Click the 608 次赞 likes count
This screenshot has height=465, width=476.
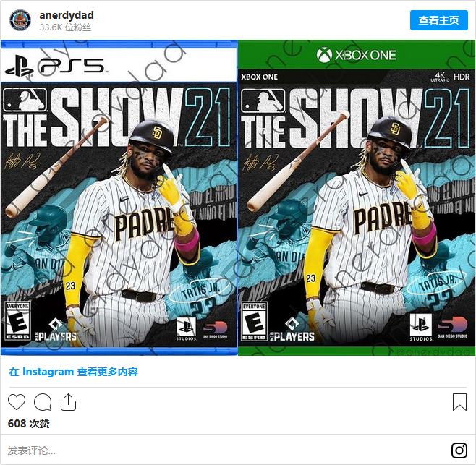click(x=28, y=423)
